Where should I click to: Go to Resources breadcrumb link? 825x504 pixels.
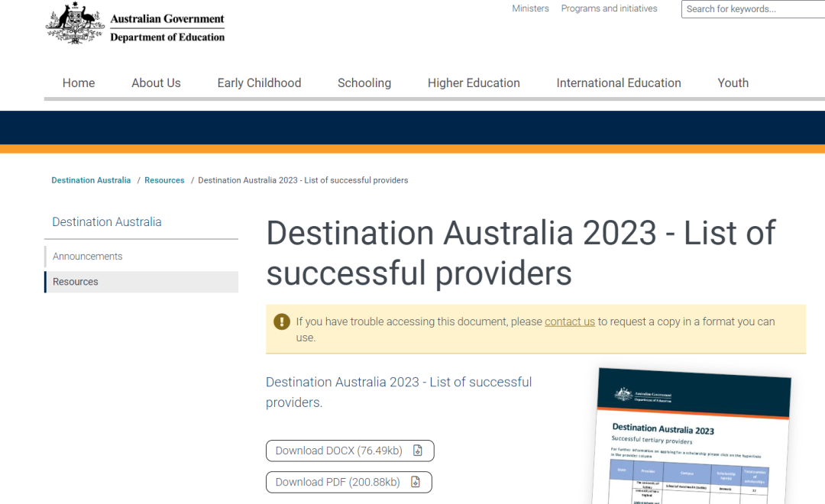coord(164,180)
